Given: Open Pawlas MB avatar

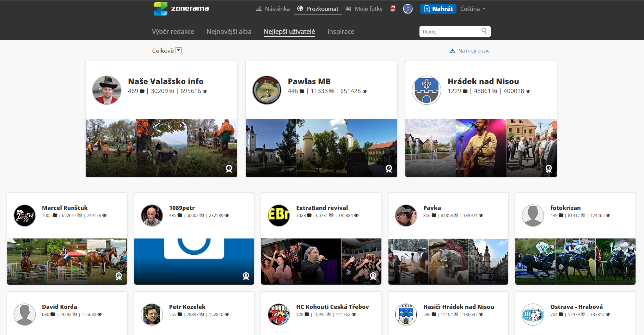Looking at the screenshot, I should click(267, 90).
